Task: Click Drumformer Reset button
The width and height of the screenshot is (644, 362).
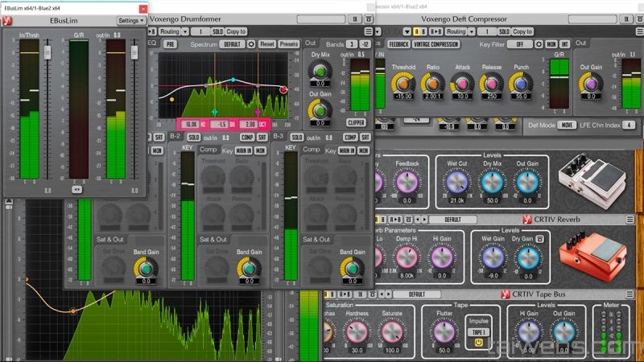Action: [x=267, y=44]
